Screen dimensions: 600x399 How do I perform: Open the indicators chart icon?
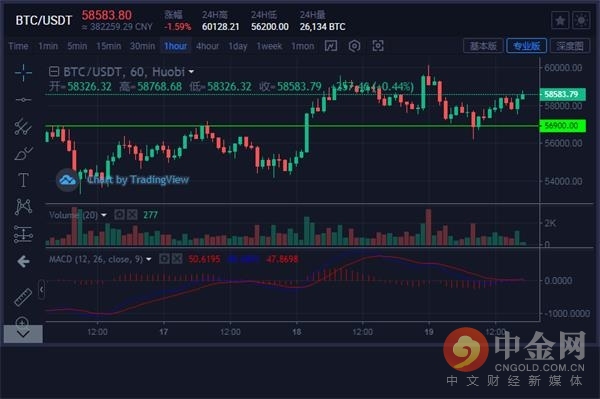coord(331,46)
